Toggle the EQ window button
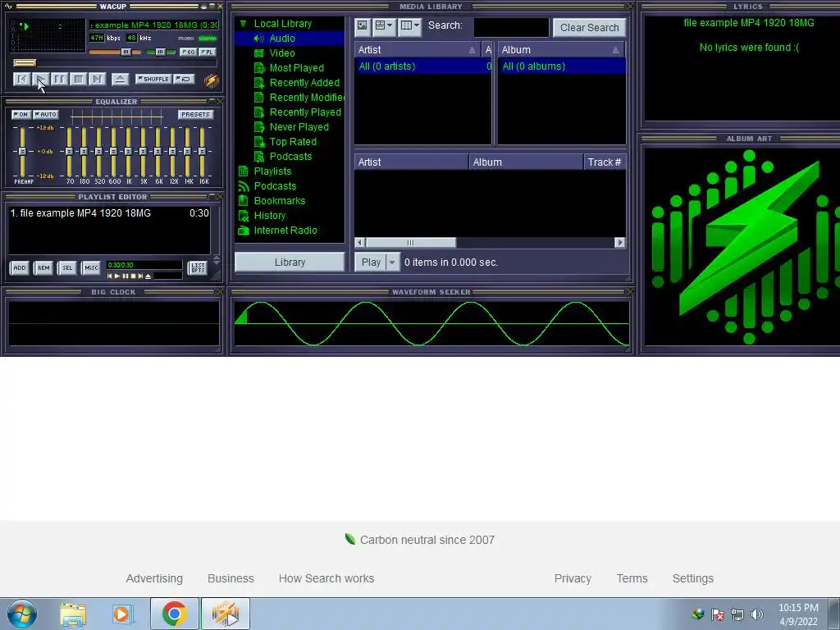 tap(188, 52)
